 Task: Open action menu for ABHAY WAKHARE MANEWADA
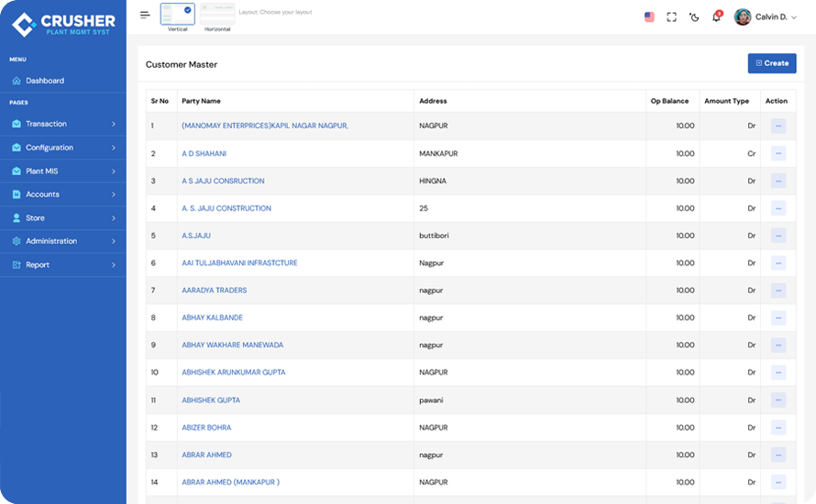click(x=778, y=345)
